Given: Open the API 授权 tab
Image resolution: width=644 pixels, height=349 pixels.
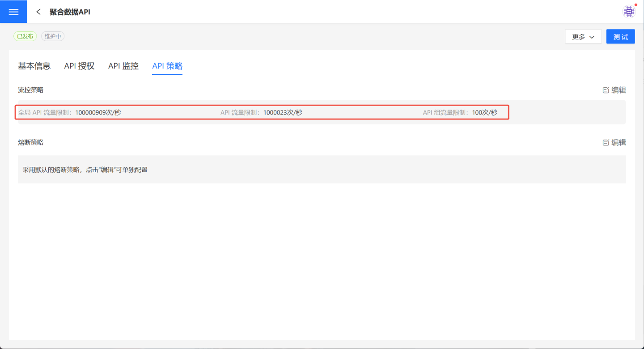Looking at the screenshot, I should point(79,66).
